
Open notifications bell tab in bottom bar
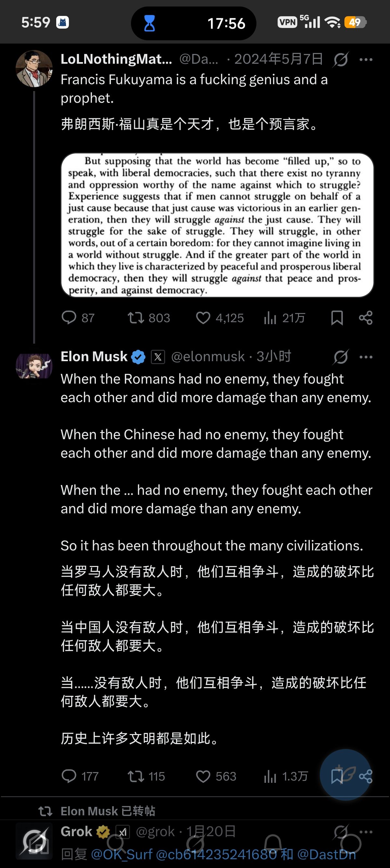[x=273, y=844]
